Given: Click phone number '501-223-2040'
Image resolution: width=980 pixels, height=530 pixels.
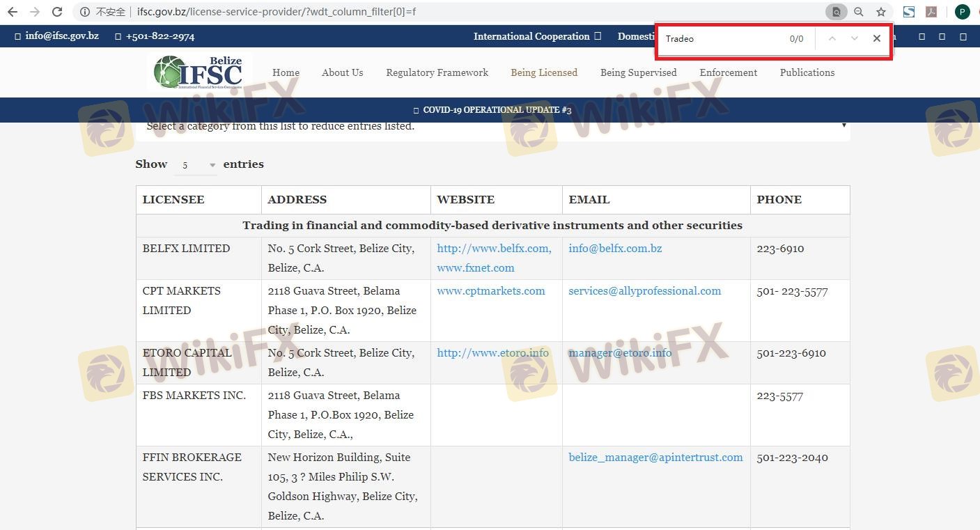Looking at the screenshot, I should point(792,458).
